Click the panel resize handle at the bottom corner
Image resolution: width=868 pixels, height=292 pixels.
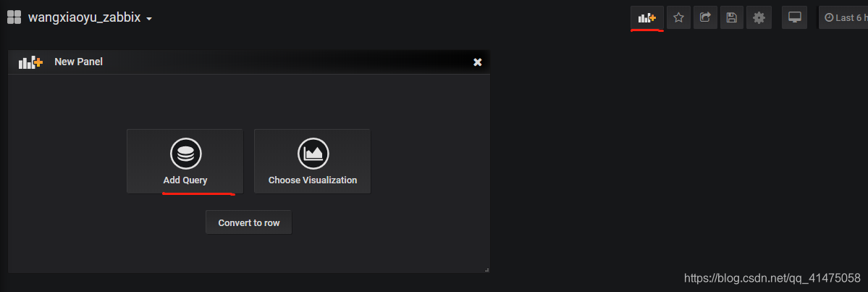[x=486, y=270]
